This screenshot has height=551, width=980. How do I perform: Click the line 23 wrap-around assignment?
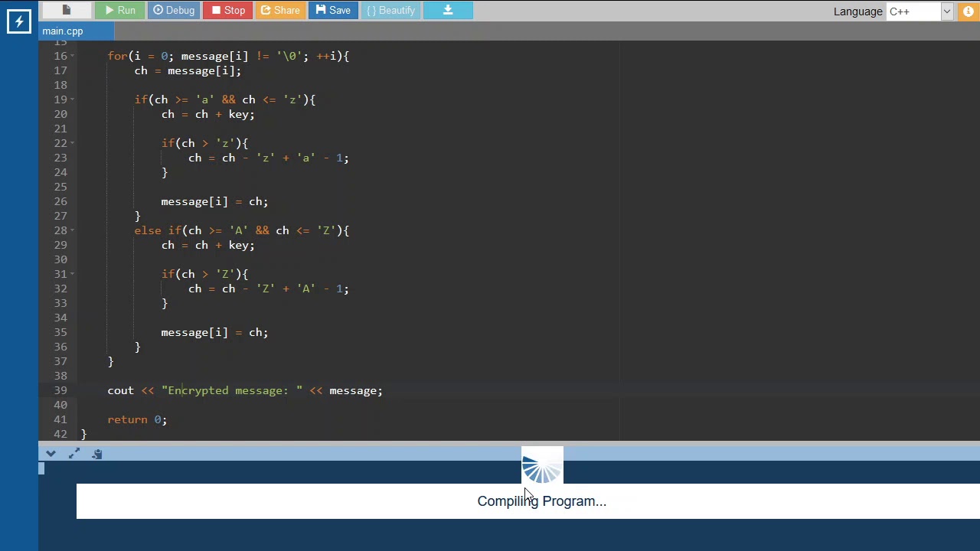pos(268,158)
